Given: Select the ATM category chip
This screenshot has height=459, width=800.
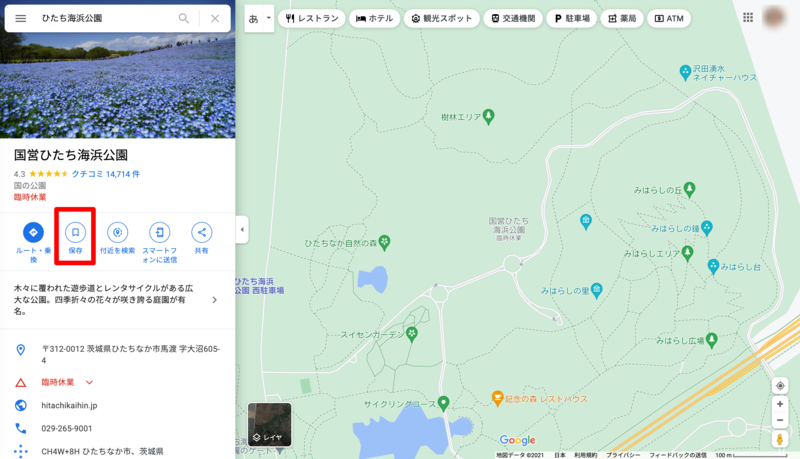Looking at the screenshot, I should click(669, 18).
